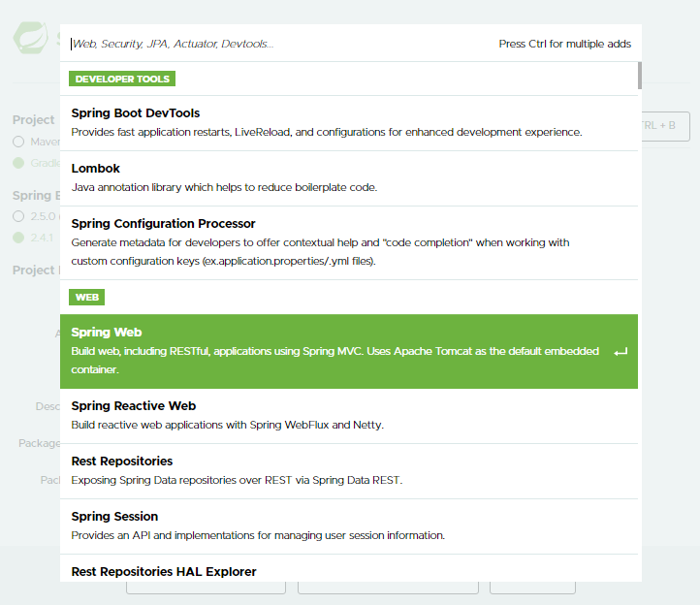Click the dependency search input field
This screenshot has height=605, width=700.
(x=281, y=44)
